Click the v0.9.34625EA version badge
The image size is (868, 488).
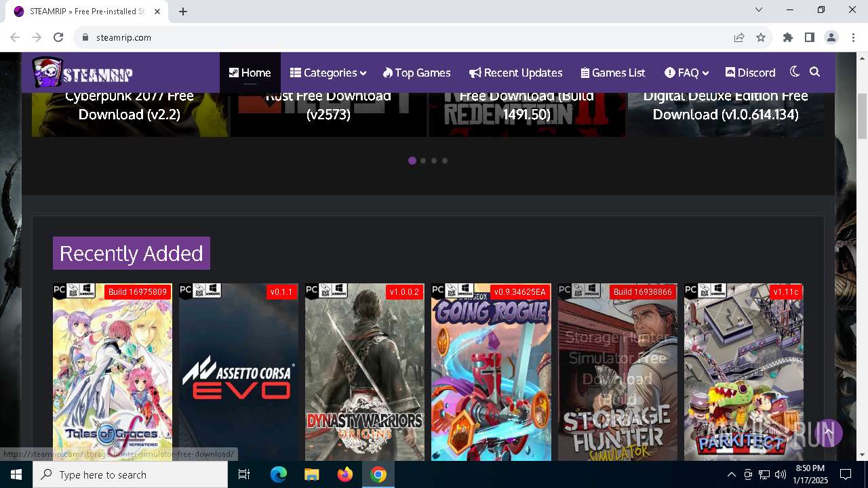(x=520, y=292)
